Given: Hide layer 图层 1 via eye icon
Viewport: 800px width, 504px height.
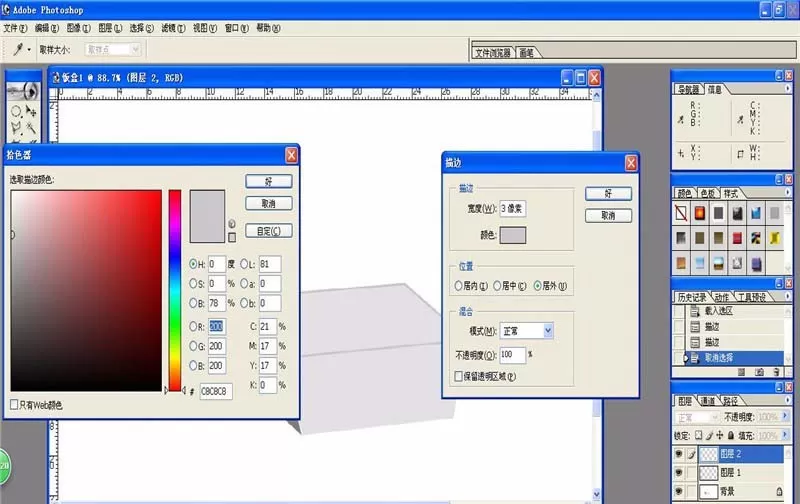Looking at the screenshot, I should 679,472.
